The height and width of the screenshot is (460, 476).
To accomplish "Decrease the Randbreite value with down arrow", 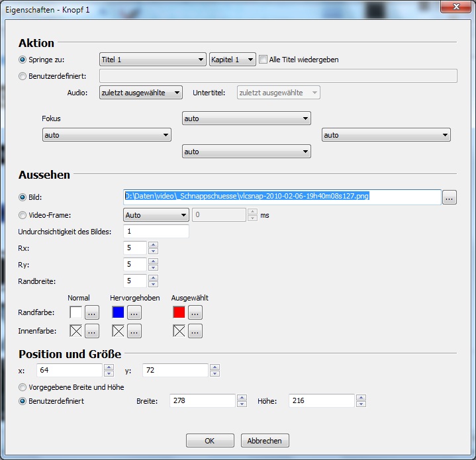I will pos(154,285).
